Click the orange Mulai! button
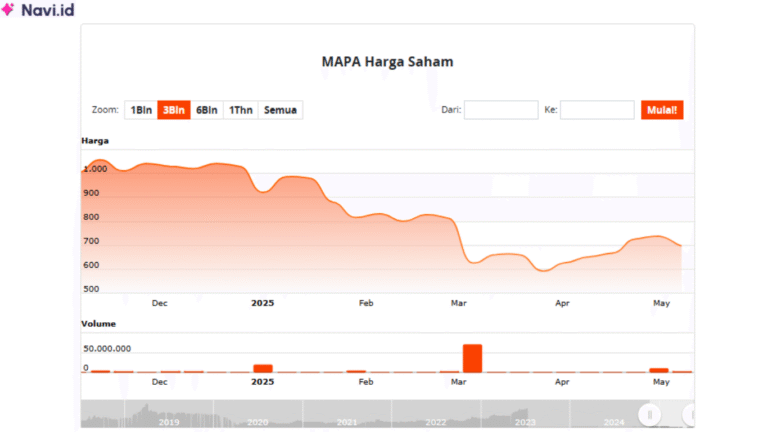Viewport: 768px width, 432px height. point(662,110)
